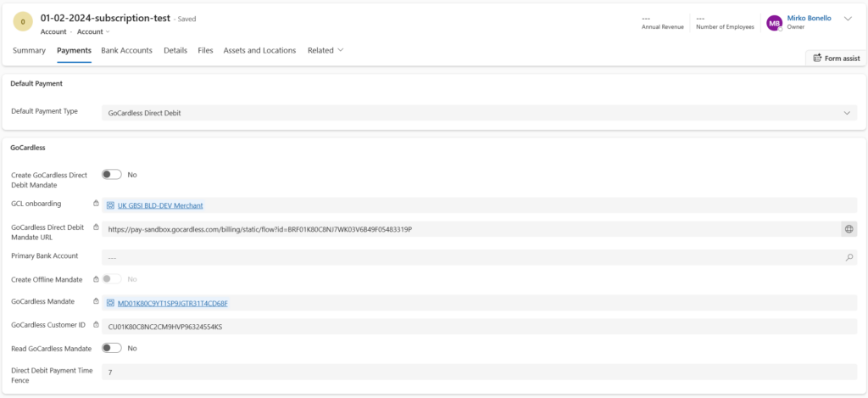Click the account record avatar circle
The width and height of the screenshot is (868, 398).
tap(24, 23)
